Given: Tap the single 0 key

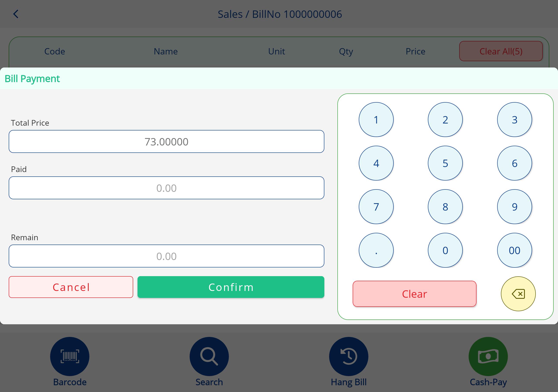Looking at the screenshot, I should tap(445, 250).
